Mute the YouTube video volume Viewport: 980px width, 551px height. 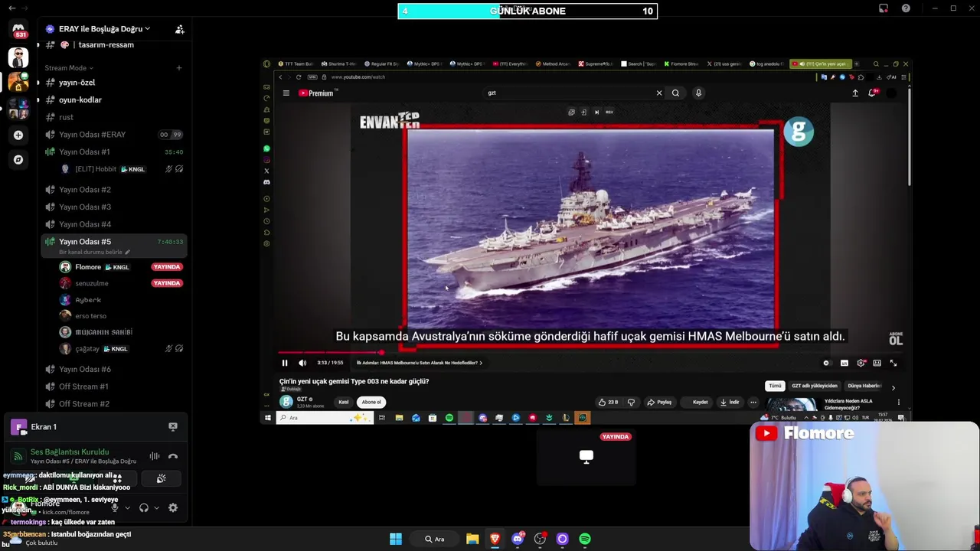(302, 363)
